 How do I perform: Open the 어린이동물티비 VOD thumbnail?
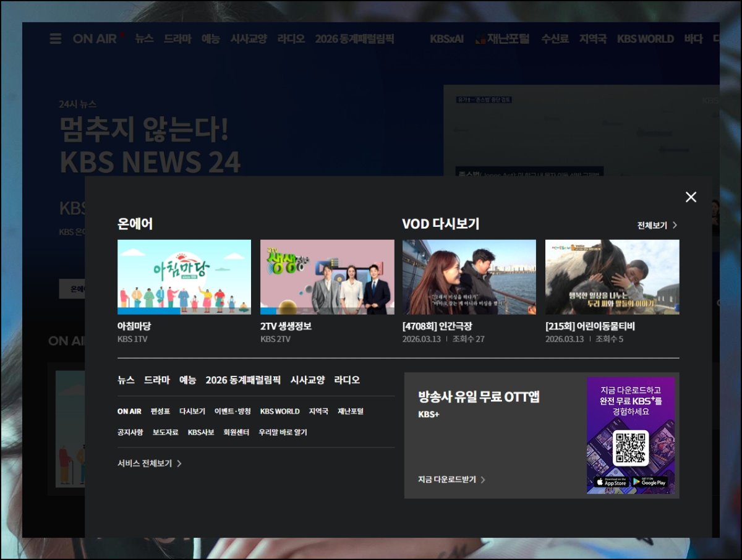click(612, 277)
